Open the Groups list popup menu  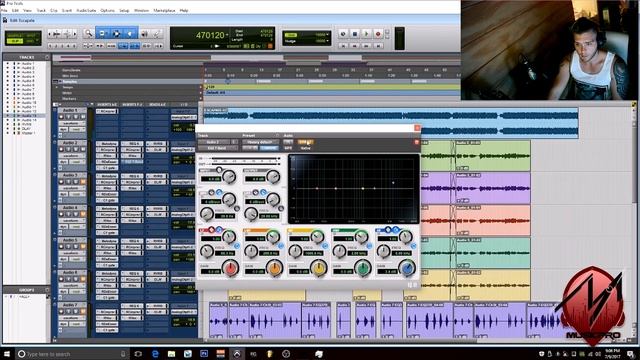click(47, 290)
